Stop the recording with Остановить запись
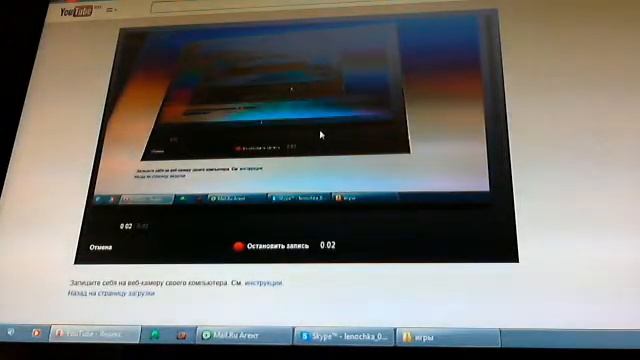This screenshot has width=640, height=360. [278, 246]
